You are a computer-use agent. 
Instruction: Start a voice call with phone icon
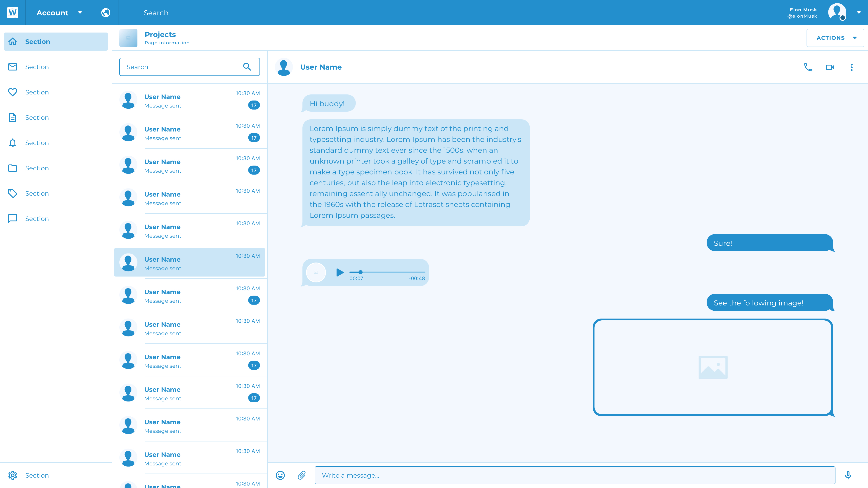808,67
